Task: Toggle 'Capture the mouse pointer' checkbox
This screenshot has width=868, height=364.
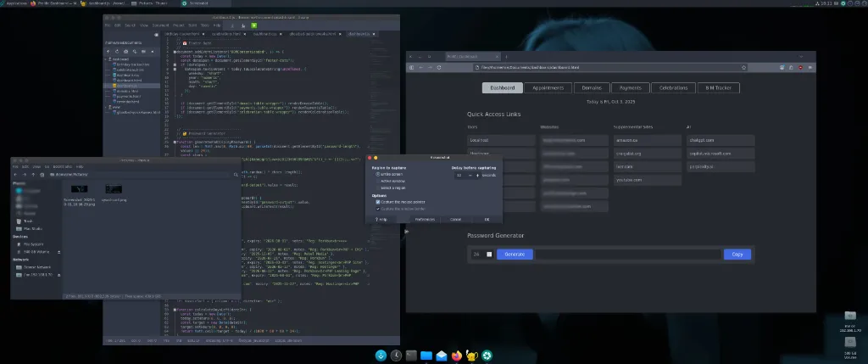Action: click(377, 202)
